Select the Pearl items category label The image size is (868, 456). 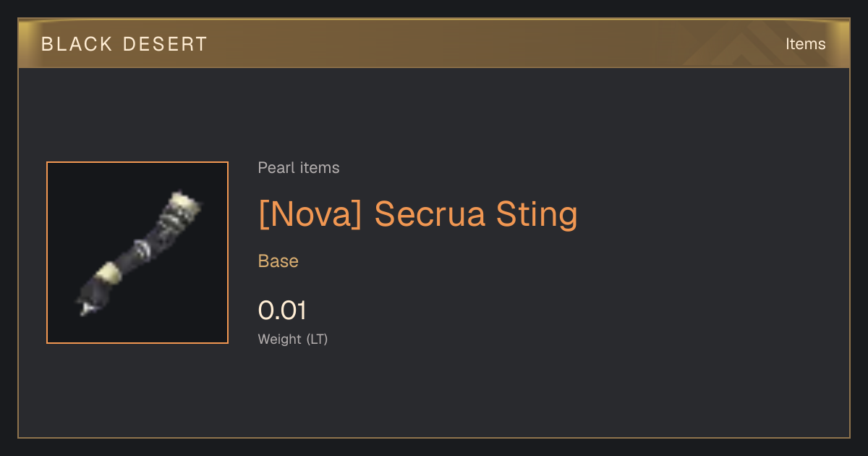[x=299, y=168]
